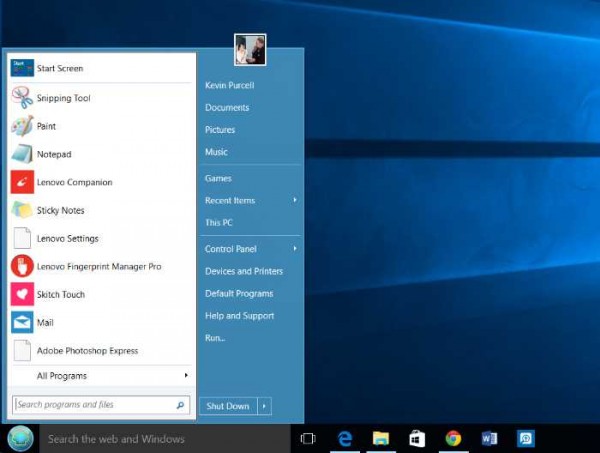Screen dimensions: 600x453
Task: Open the Mail app icon
Action: [22, 322]
